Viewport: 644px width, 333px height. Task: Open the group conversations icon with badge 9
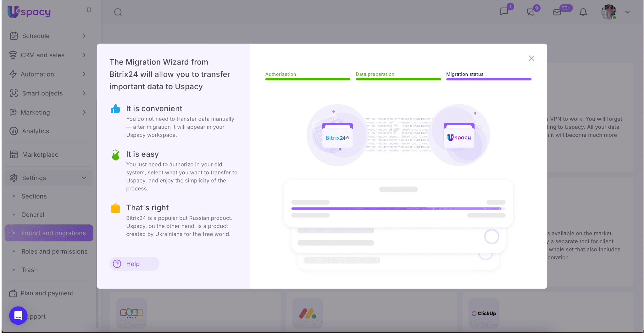[x=531, y=12]
